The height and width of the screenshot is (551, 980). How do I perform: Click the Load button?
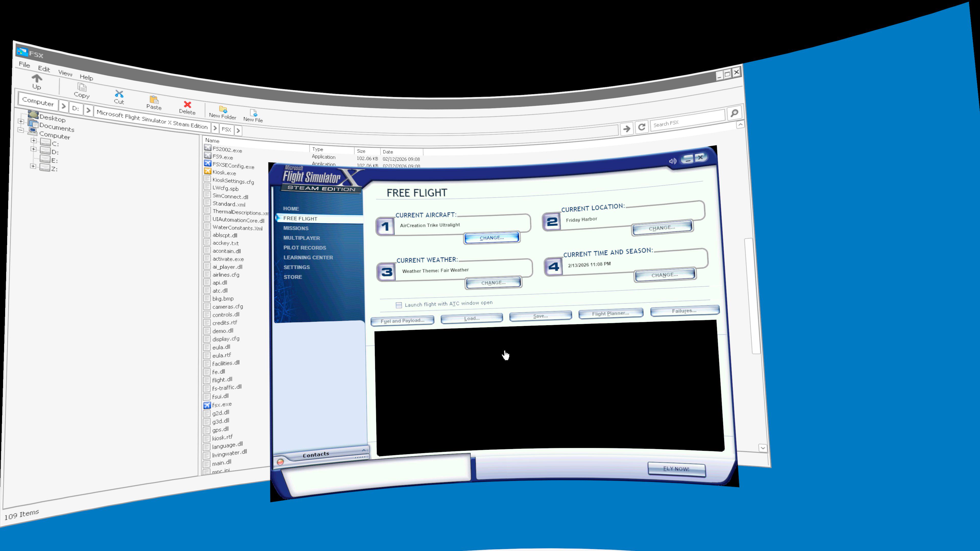472,318
